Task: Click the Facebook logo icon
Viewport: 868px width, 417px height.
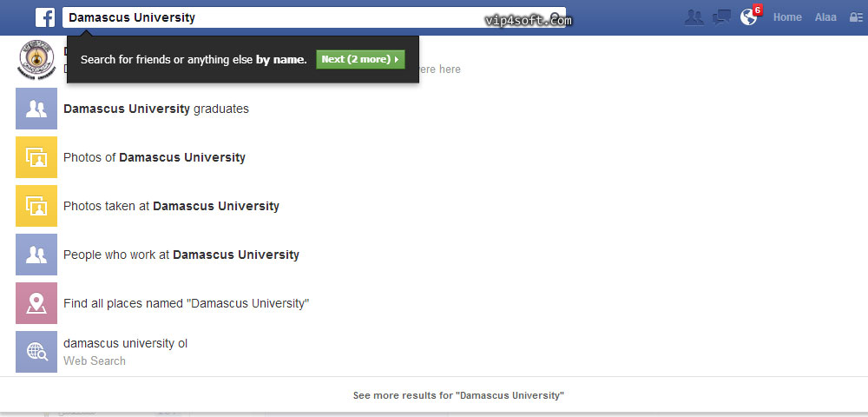Action: [x=45, y=17]
